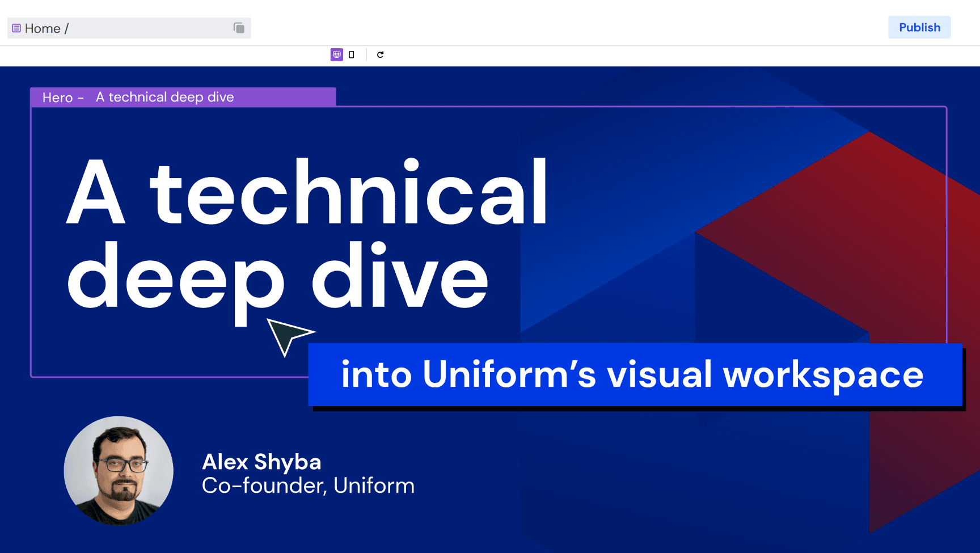Refresh the preview with reload icon

[x=380, y=54]
